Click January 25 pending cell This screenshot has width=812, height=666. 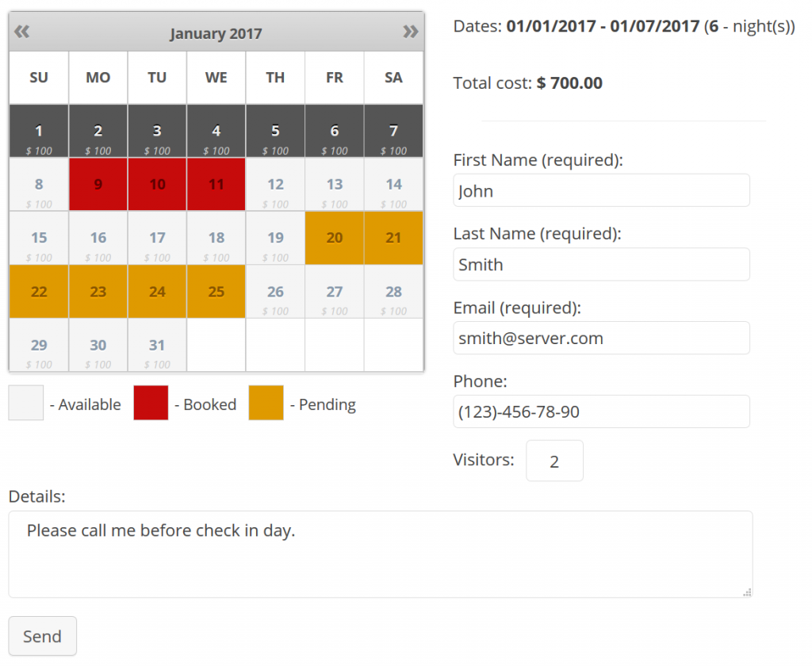(x=216, y=292)
